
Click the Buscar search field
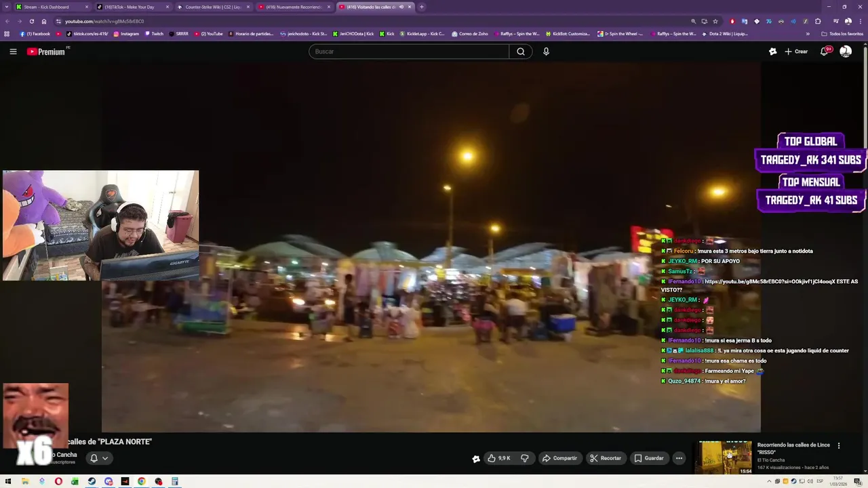[x=409, y=52]
